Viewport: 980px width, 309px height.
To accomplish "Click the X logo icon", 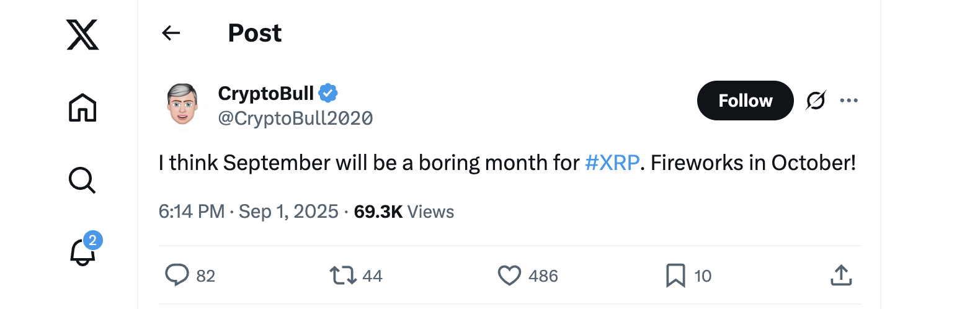I will 82,34.
